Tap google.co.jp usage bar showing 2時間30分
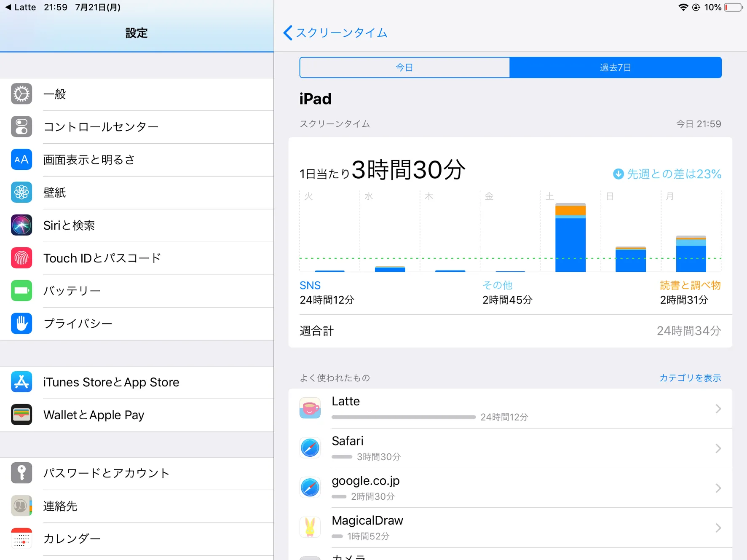 click(x=339, y=496)
